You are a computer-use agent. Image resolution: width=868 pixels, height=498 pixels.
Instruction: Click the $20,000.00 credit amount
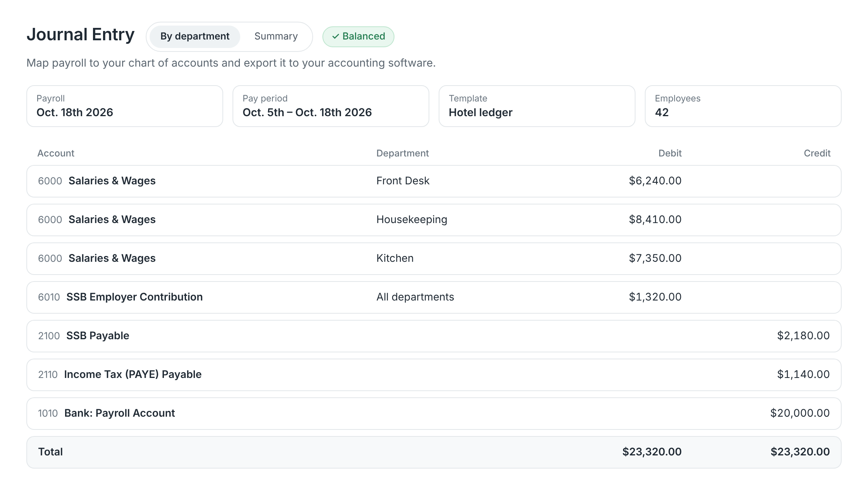[x=800, y=413]
